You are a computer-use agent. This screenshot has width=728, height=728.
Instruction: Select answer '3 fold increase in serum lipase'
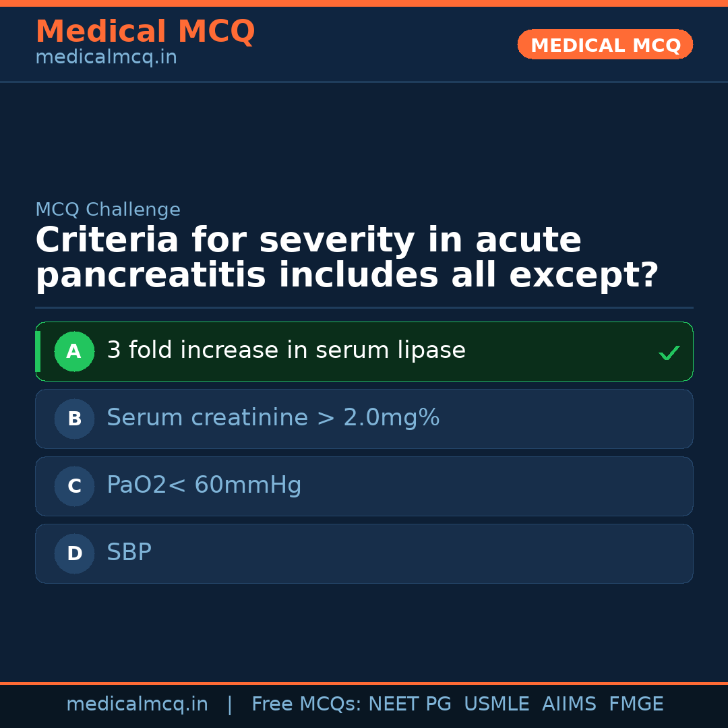[286, 351]
